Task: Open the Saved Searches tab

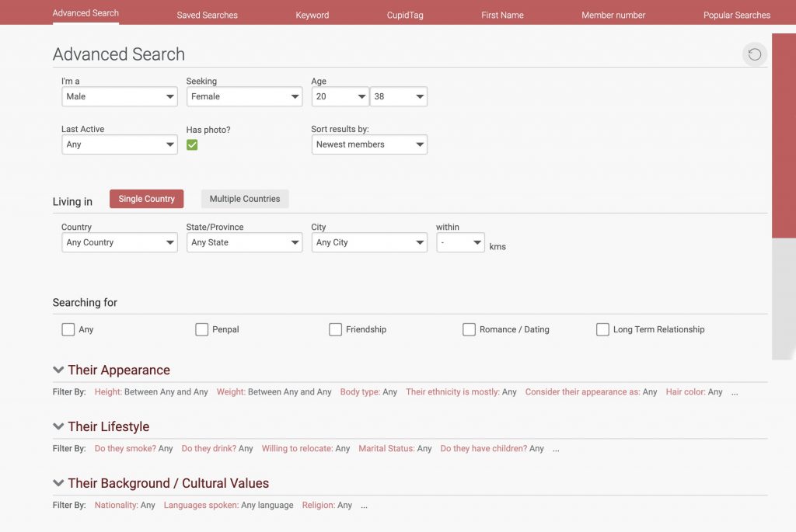Action: pyautogui.click(x=207, y=16)
